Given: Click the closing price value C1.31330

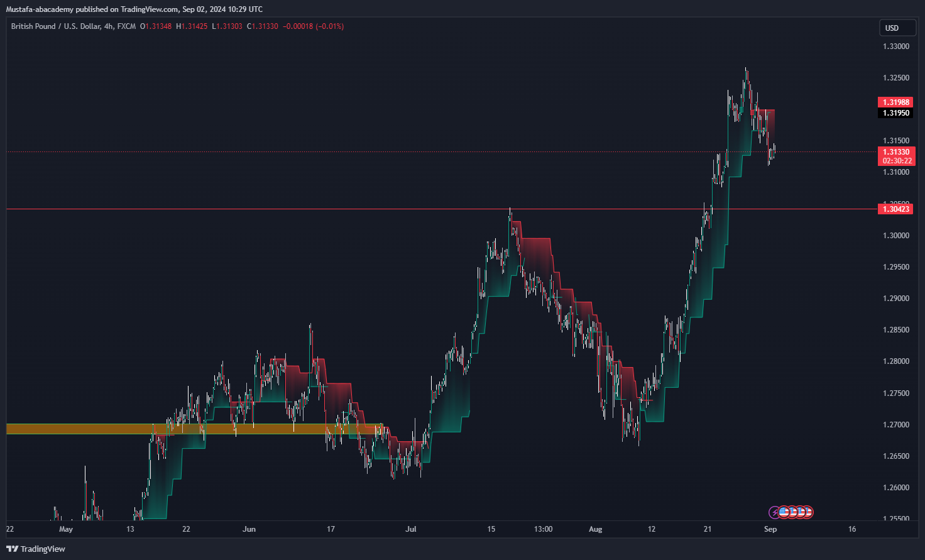Looking at the screenshot, I should pos(262,26).
